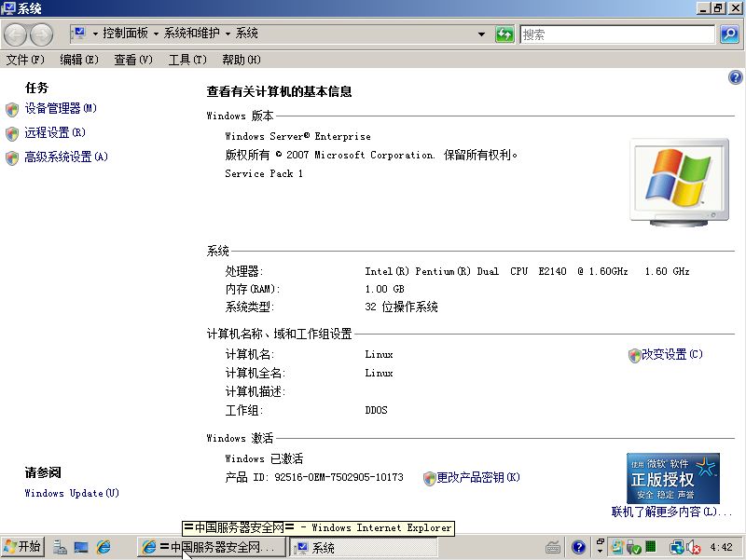Screen dimensions: 746x560
Task: Click the 系统 taskbar window button
Action: 364,547
